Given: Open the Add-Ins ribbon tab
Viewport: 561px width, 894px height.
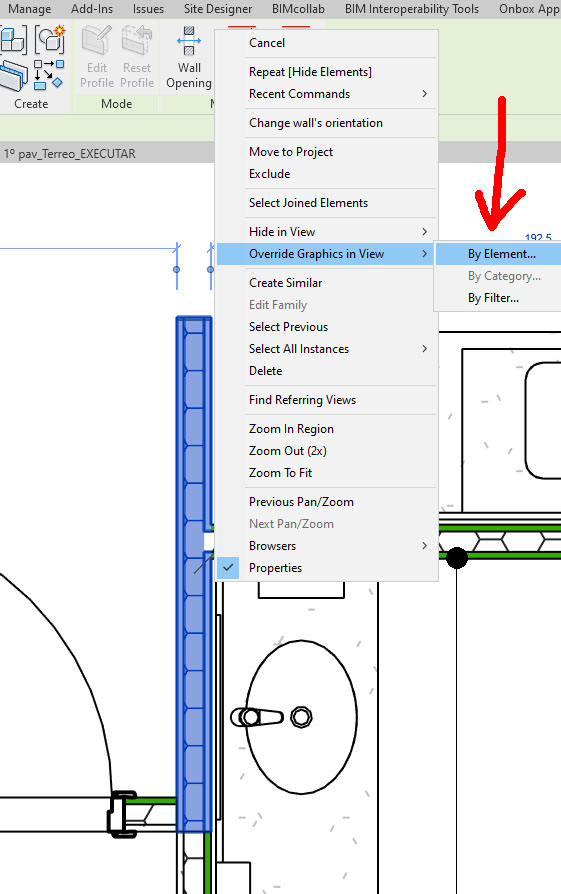Looking at the screenshot, I should tap(92, 9).
